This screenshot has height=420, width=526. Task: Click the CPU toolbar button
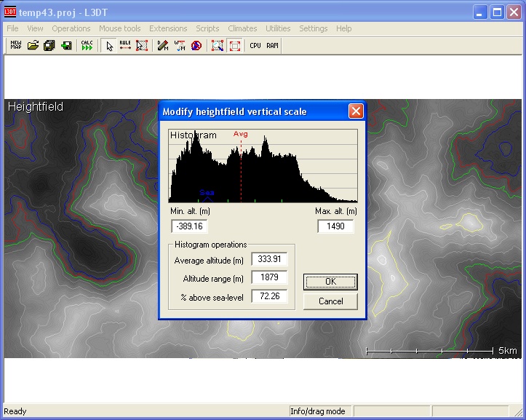pos(255,45)
